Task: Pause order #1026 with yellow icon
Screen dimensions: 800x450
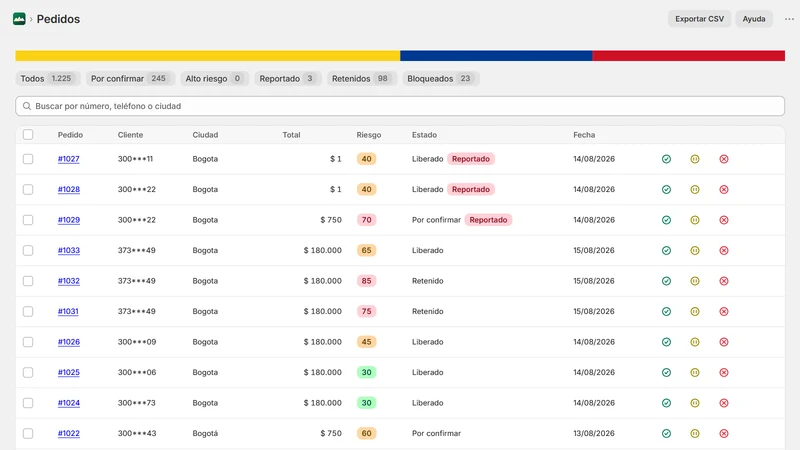Action: [x=695, y=342]
